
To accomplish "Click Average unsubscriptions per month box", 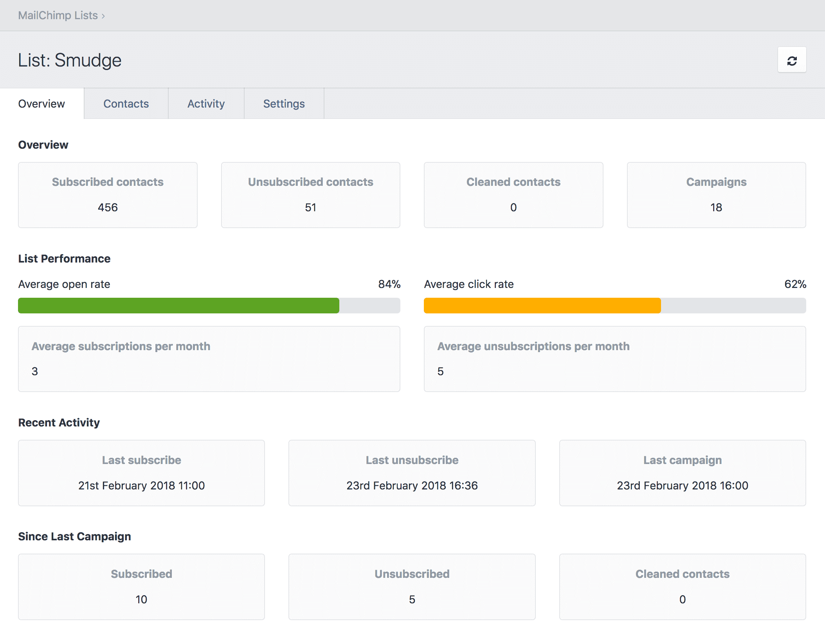I will (x=614, y=359).
